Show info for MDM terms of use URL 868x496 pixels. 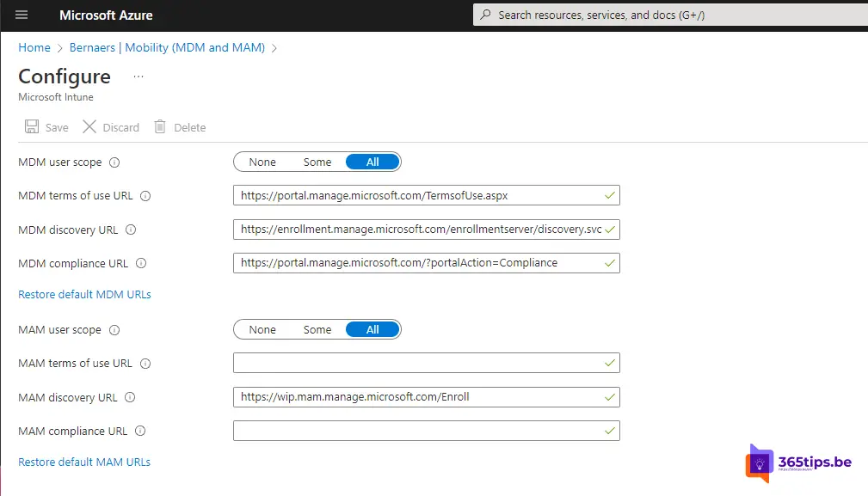(145, 196)
